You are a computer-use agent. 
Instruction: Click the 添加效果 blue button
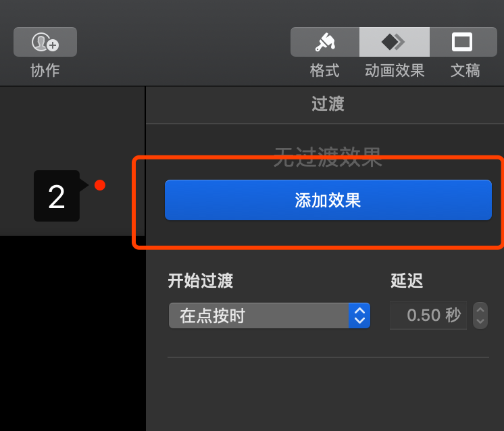pyautogui.click(x=328, y=200)
